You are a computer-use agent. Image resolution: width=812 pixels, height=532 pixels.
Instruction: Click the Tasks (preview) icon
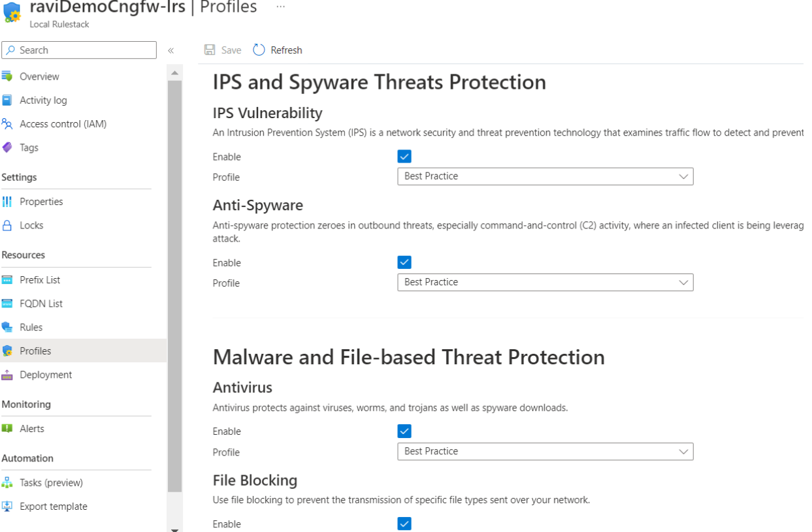click(7, 483)
